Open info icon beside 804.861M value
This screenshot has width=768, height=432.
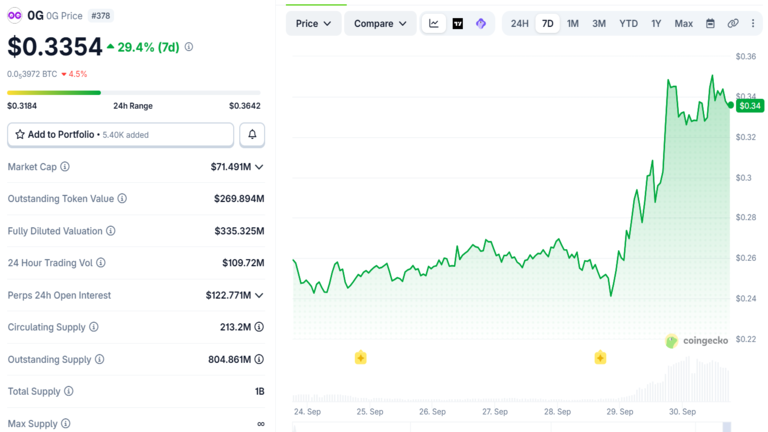click(259, 359)
